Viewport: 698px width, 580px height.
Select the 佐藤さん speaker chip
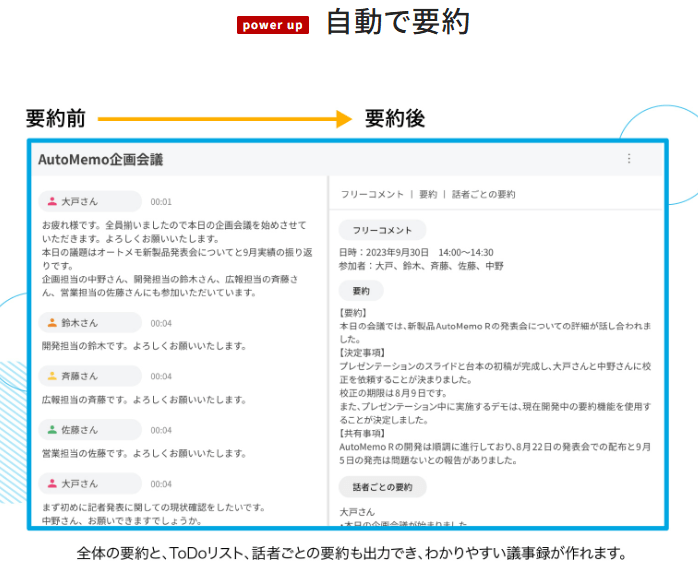point(90,430)
